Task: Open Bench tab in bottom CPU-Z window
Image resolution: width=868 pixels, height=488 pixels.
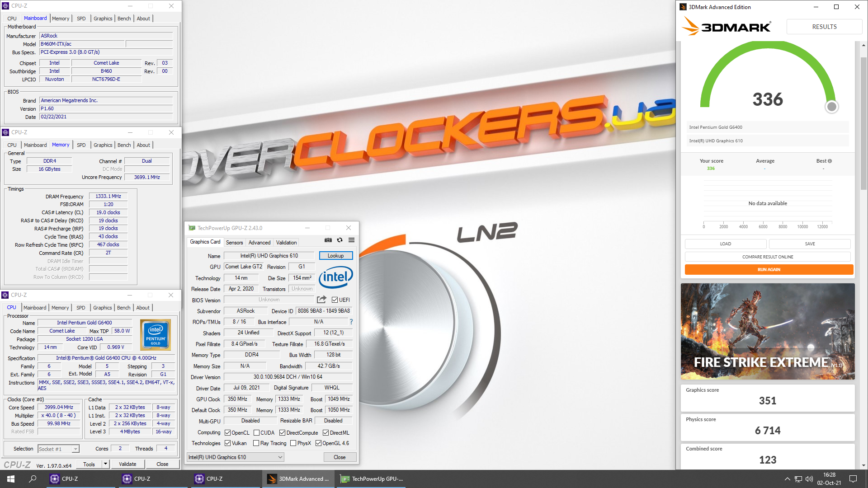Action: click(124, 308)
